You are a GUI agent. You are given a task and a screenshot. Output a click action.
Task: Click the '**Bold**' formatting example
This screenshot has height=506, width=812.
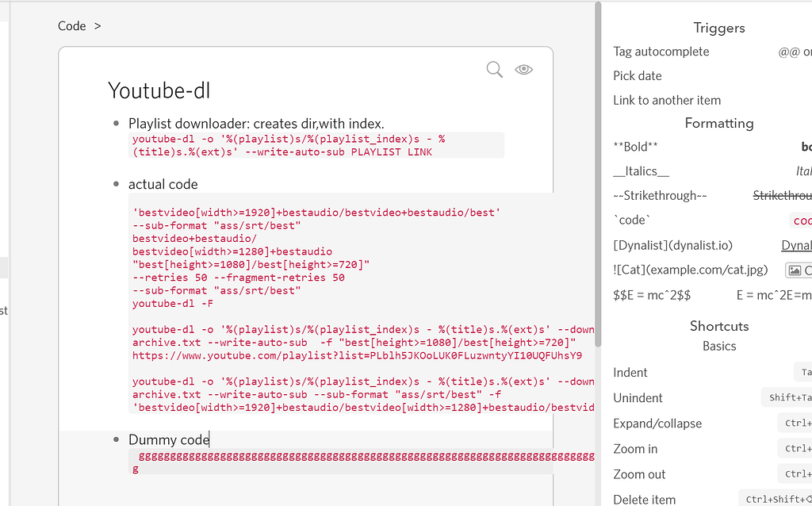click(635, 147)
